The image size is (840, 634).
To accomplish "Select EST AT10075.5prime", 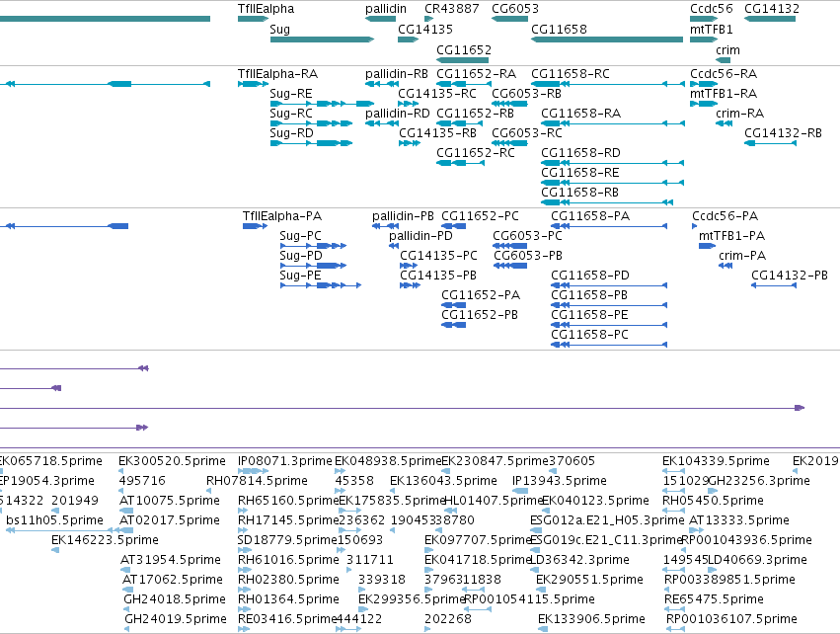I will pyautogui.click(x=170, y=501).
